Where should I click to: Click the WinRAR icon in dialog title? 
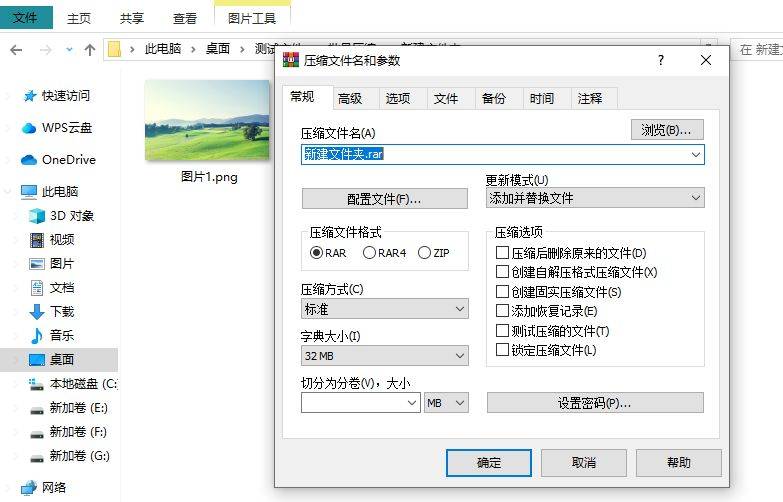(291, 60)
